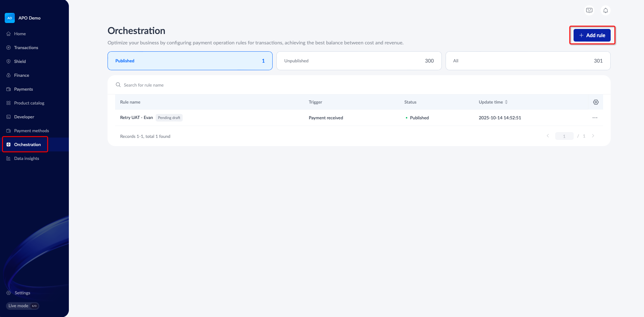Open table column settings gear
The height and width of the screenshot is (317, 644).
(596, 102)
